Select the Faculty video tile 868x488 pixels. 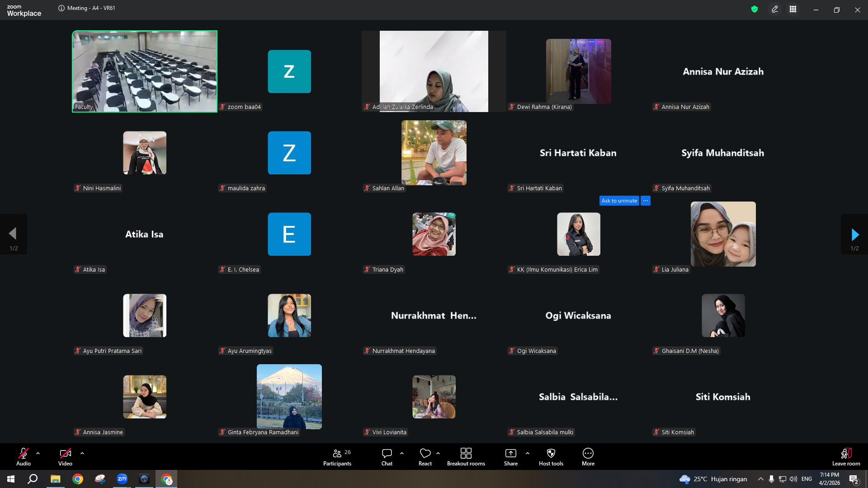point(145,71)
